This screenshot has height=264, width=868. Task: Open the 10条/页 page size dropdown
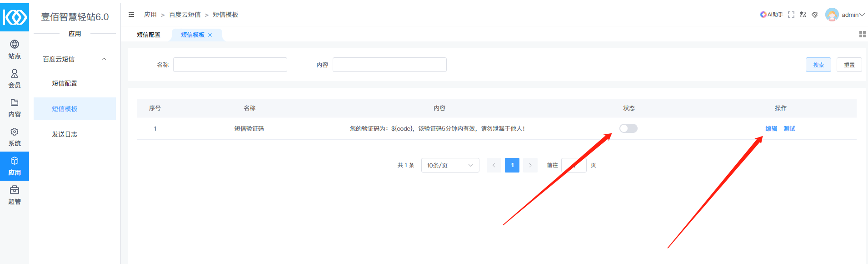(450, 165)
